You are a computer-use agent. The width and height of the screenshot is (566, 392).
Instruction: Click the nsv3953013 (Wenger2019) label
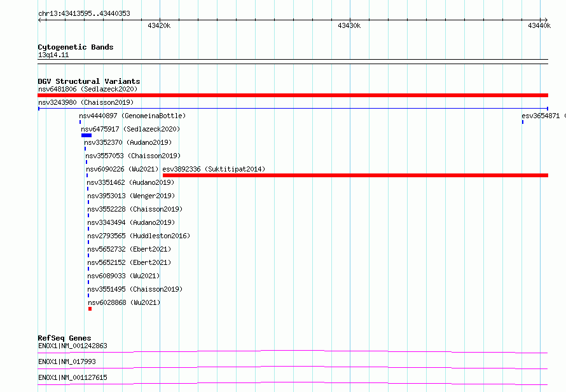coord(131,196)
